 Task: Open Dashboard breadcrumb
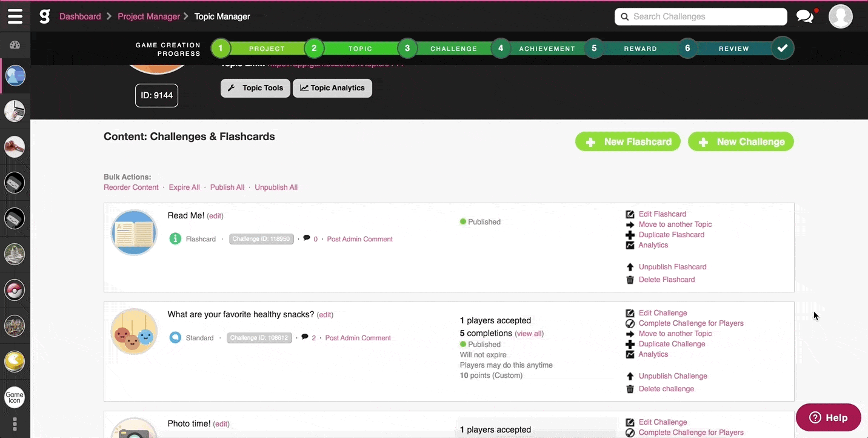[80, 16]
